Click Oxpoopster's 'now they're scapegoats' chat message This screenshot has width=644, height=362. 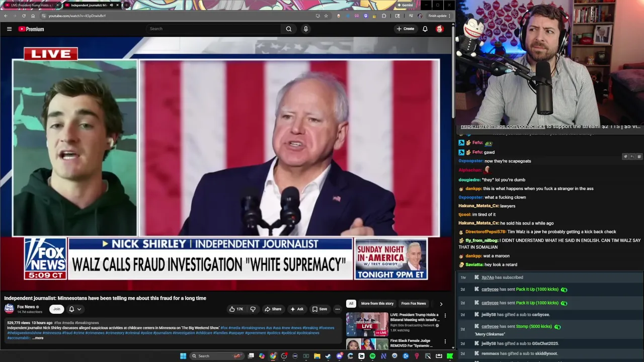point(495,161)
